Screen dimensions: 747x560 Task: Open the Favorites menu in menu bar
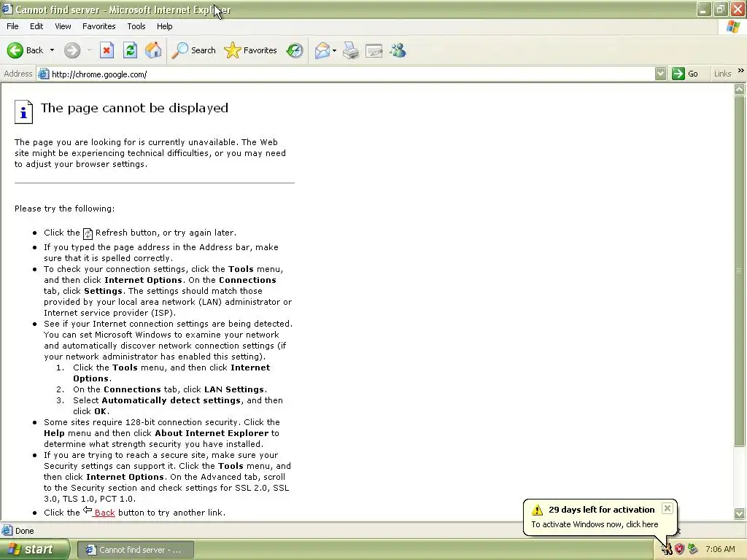pos(98,27)
